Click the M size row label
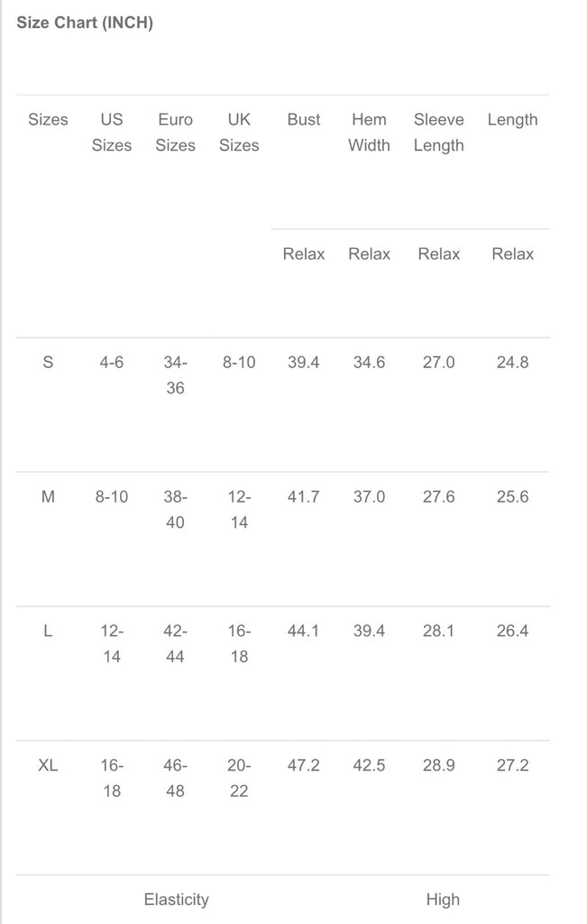The height and width of the screenshot is (924, 587). 48,497
